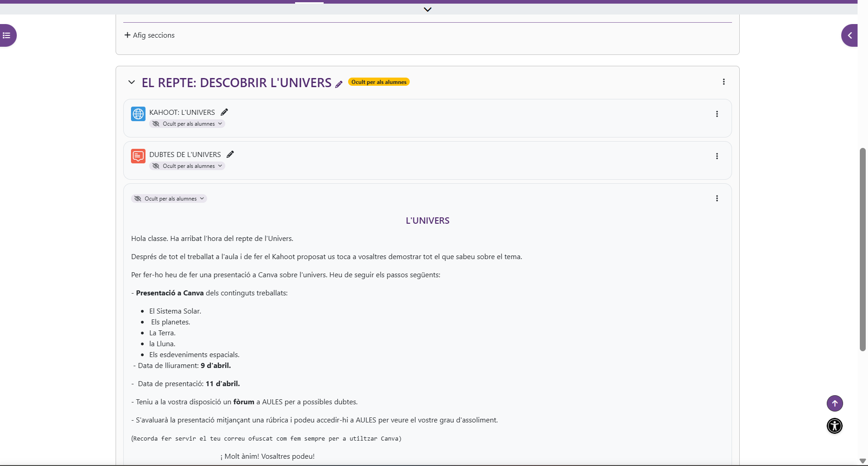Open DUBTES DE L'UNIVERS forum icon
Screen dimensions: 868x466
138,156
